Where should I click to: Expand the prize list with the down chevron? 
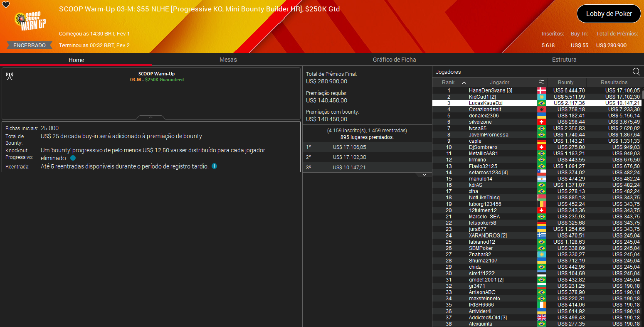click(424, 174)
